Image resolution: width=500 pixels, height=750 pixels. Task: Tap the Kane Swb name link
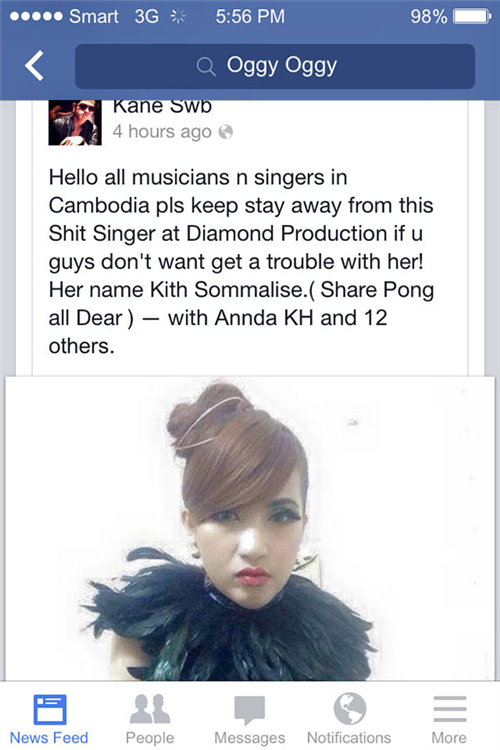162,107
